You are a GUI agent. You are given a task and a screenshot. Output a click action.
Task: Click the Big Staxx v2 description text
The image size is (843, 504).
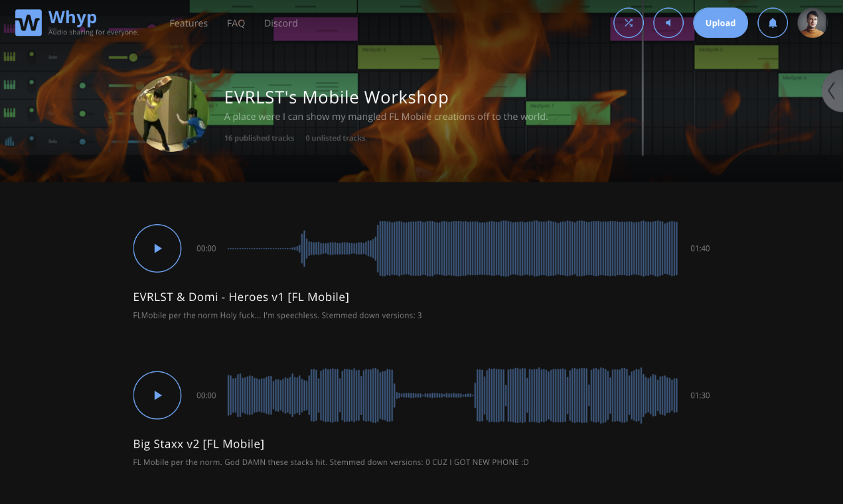[331, 462]
